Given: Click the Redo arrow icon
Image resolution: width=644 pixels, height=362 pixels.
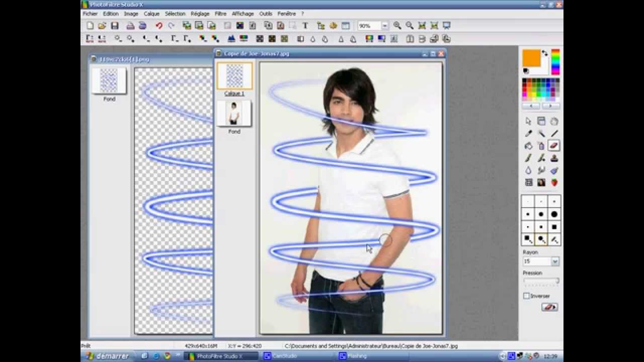Looking at the screenshot, I should click(172, 26).
